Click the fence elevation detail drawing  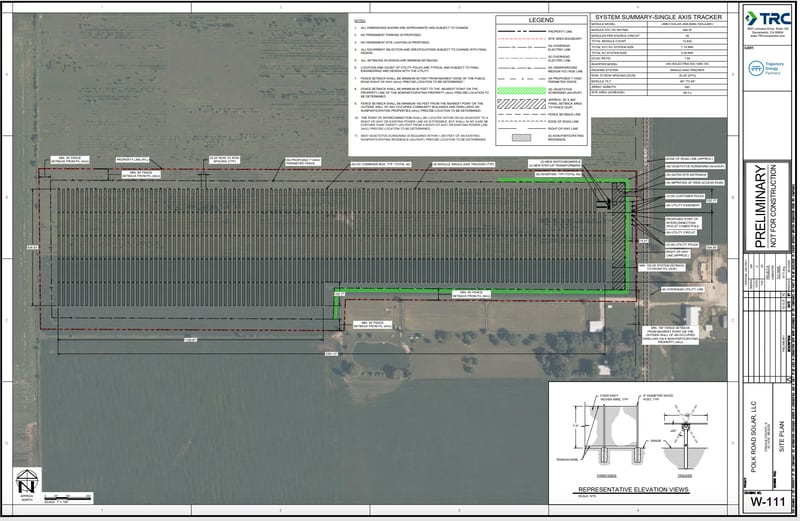610,431
